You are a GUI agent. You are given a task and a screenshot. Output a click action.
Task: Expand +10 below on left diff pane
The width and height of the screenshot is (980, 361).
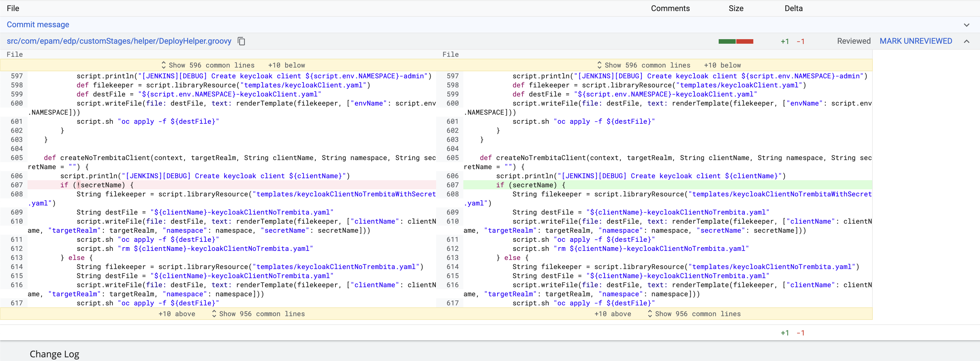(287, 65)
